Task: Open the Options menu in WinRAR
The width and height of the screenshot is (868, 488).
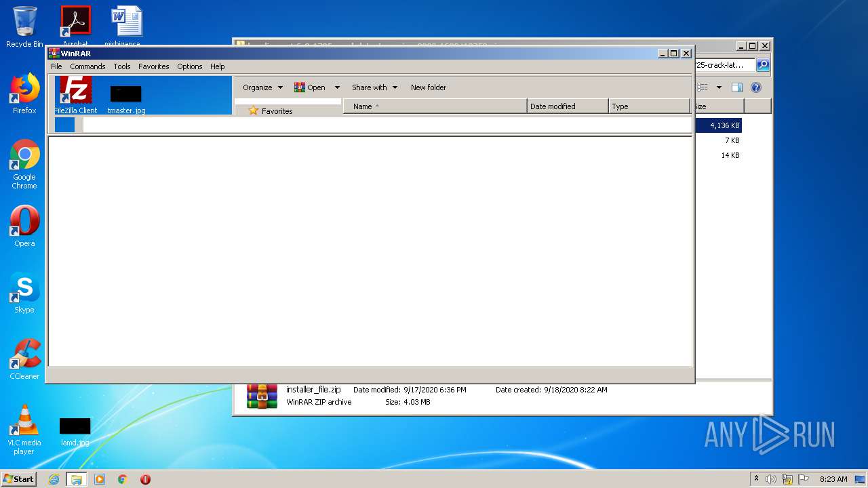Action: pyautogui.click(x=190, y=66)
